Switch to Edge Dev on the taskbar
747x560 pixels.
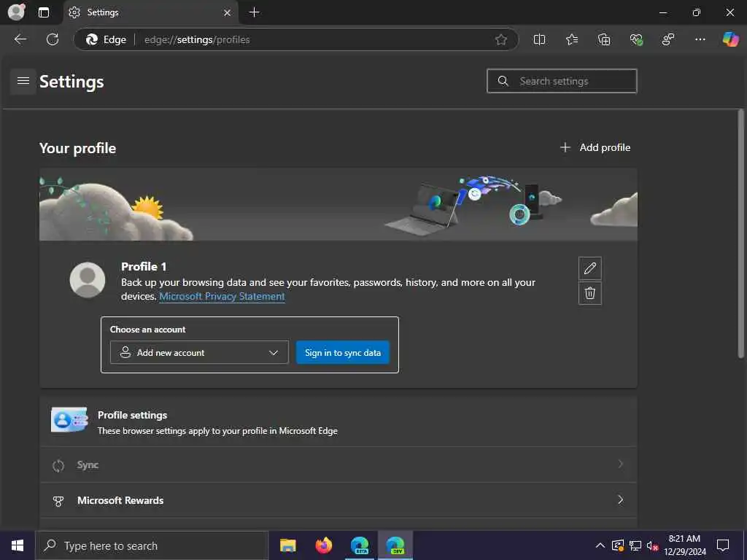[395, 545]
